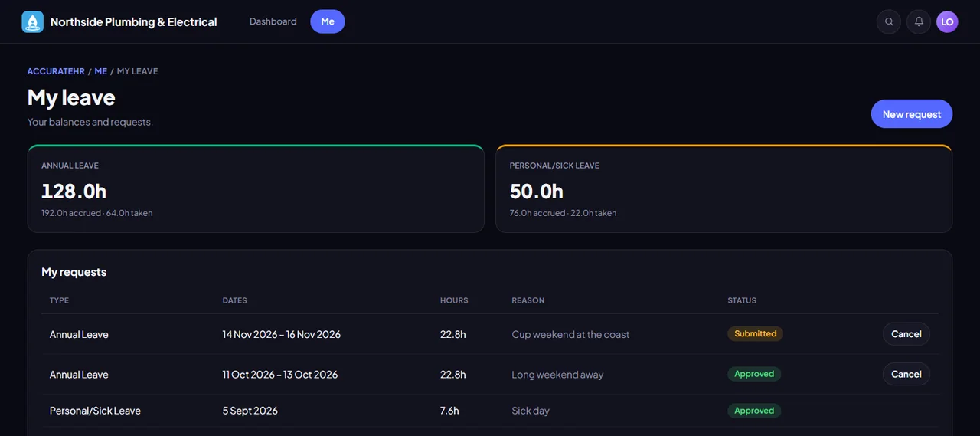980x436 pixels.
Task: Open the LO user avatar menu
Action: tap(947, 21)
